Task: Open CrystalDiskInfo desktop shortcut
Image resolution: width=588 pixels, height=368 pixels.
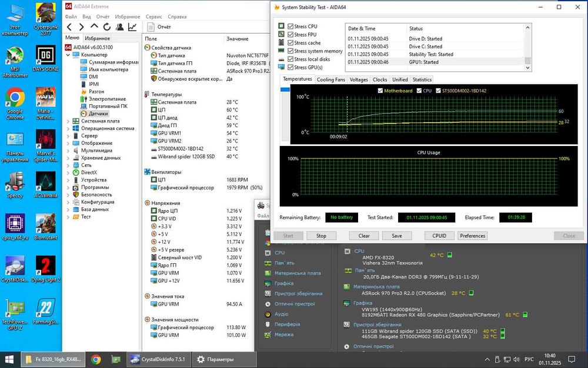Action: 15,269
